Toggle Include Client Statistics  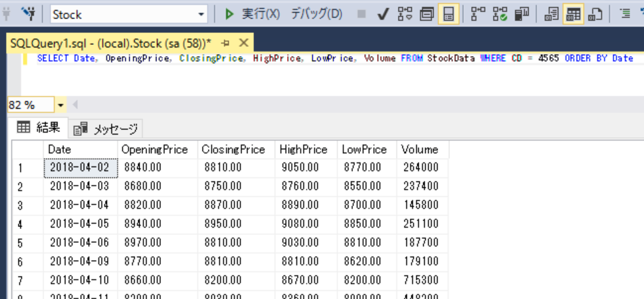click(522, 15)
